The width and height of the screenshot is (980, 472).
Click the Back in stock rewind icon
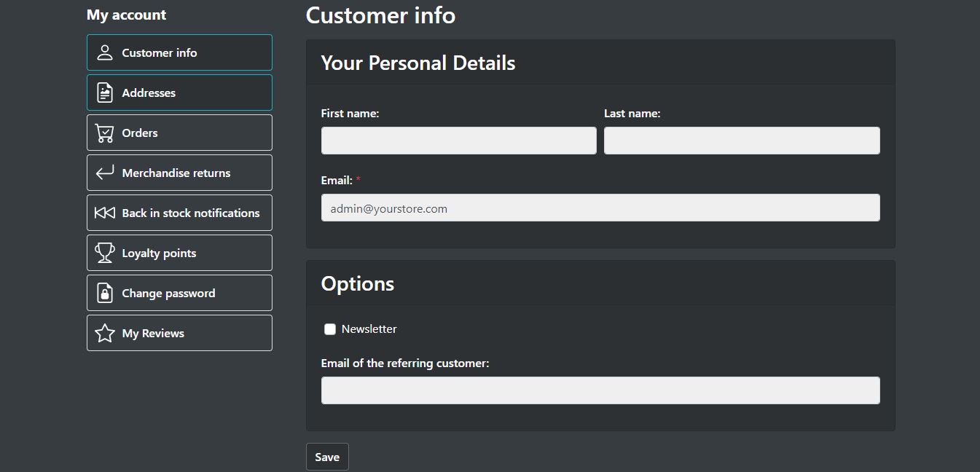coord(105,213)
